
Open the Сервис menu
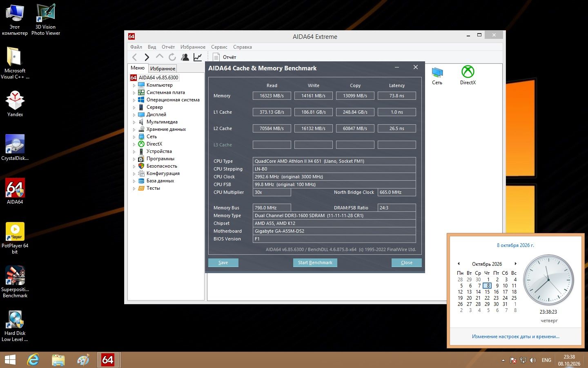[x=219, y=47]
